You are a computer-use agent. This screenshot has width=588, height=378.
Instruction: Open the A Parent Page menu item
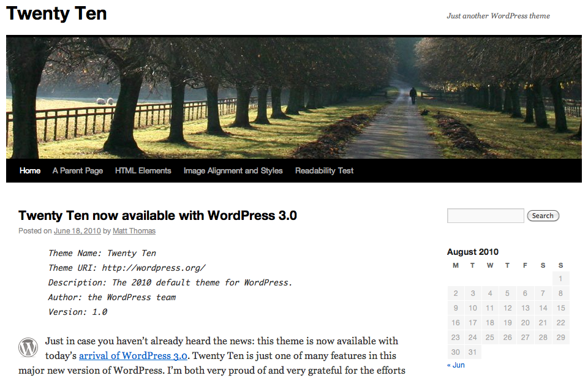tap(78, 171)
